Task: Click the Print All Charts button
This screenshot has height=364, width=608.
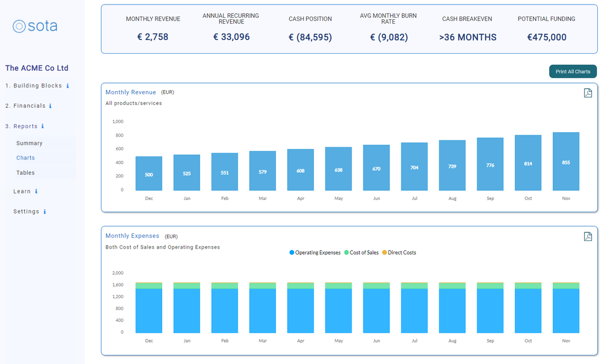Action: pyautogui.click(x=573, y=71)
